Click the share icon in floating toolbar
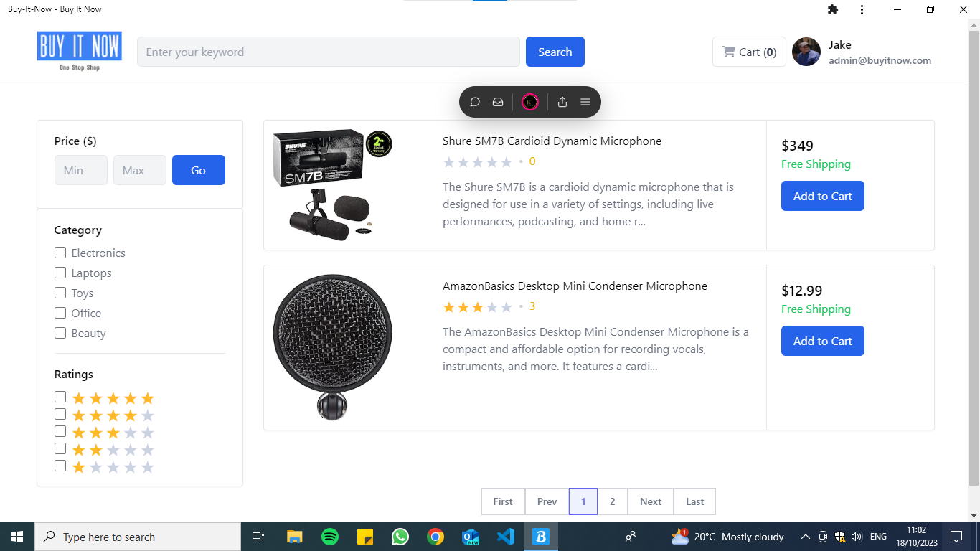980x551 pixels. pos(562,102)
